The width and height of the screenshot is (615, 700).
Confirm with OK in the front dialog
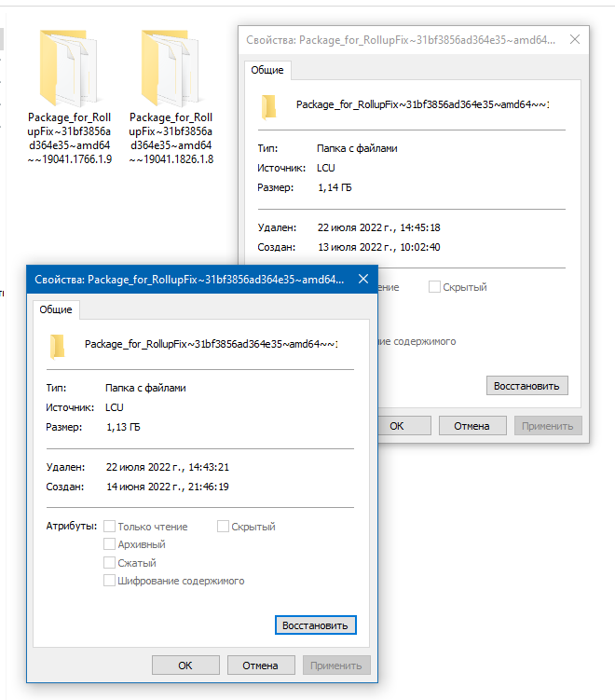pyautogui.click(x=185, y=666)
